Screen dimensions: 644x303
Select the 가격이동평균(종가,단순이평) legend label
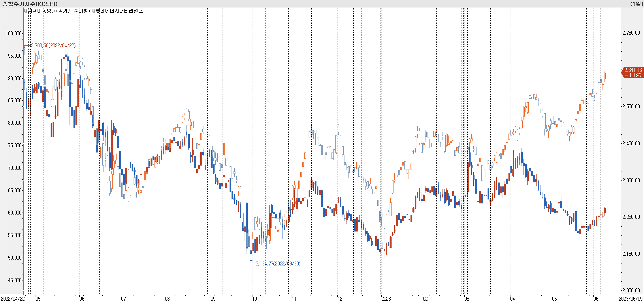click(x=58, y=11)
